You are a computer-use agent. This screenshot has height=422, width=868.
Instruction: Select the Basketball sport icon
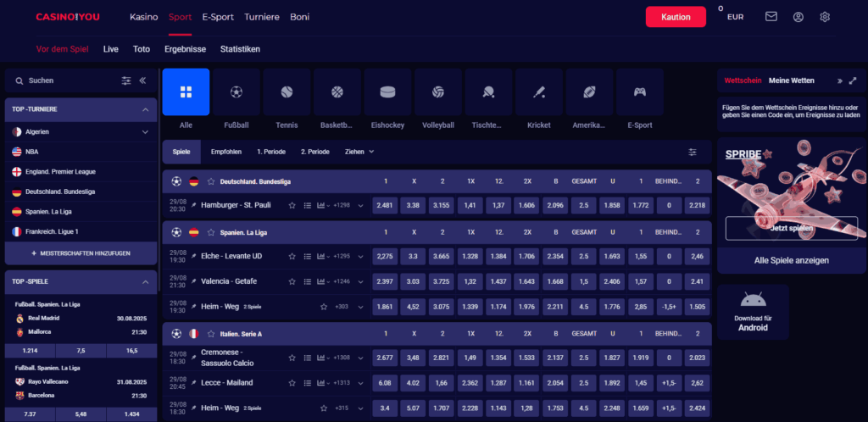[337, 92]
